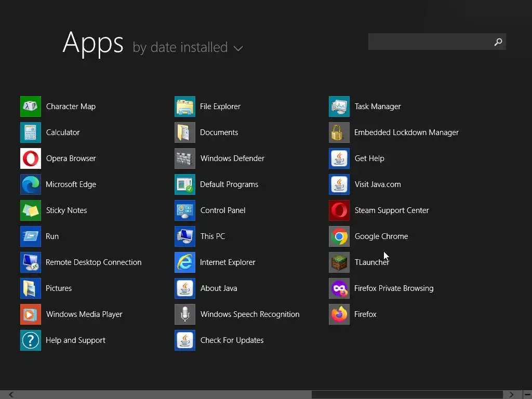Open Default Programs icon

tap(185, 184)
